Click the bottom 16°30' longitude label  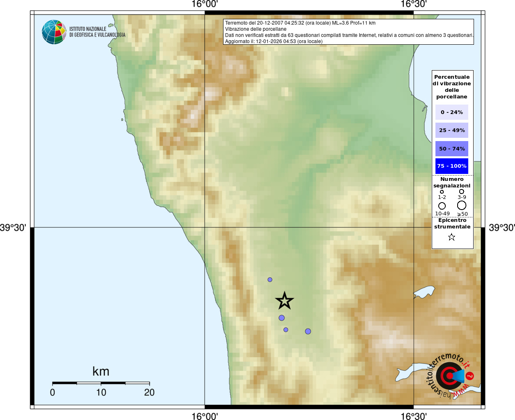(x=414, y=416)
